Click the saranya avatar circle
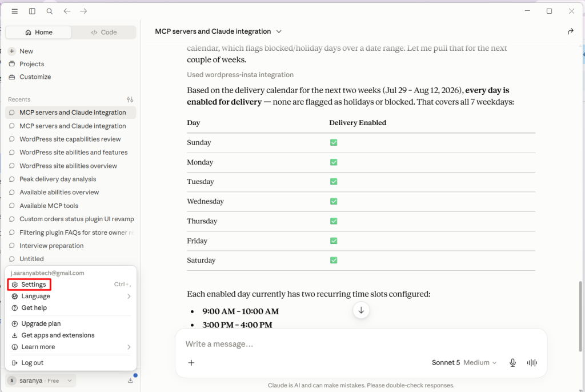Image resolution: width=585 pixels, height=392 pixels. (x=12, y=381)
